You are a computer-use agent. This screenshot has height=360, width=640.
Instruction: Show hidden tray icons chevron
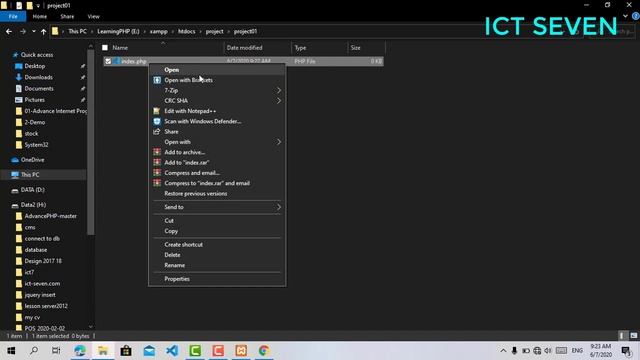(503, 351)
